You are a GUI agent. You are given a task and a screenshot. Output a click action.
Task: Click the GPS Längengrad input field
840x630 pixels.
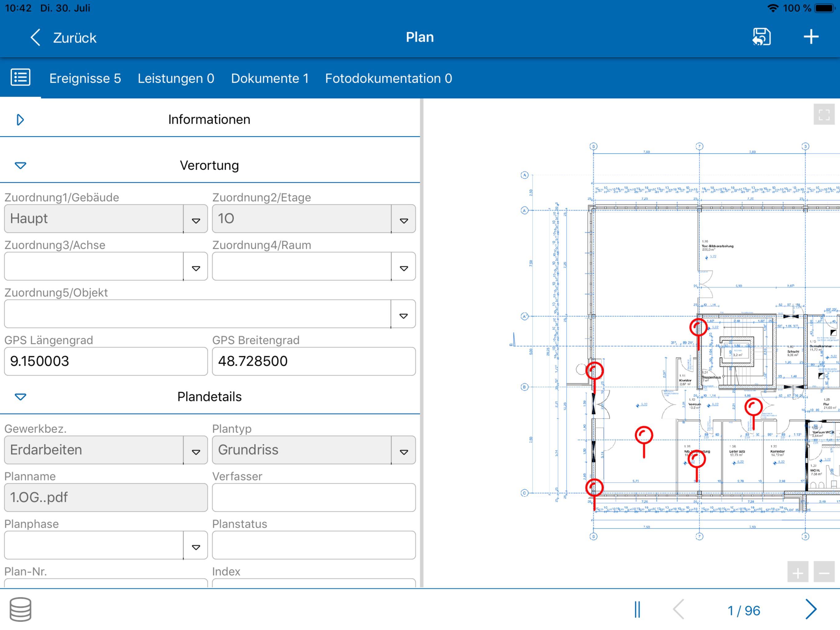point(105,361)
